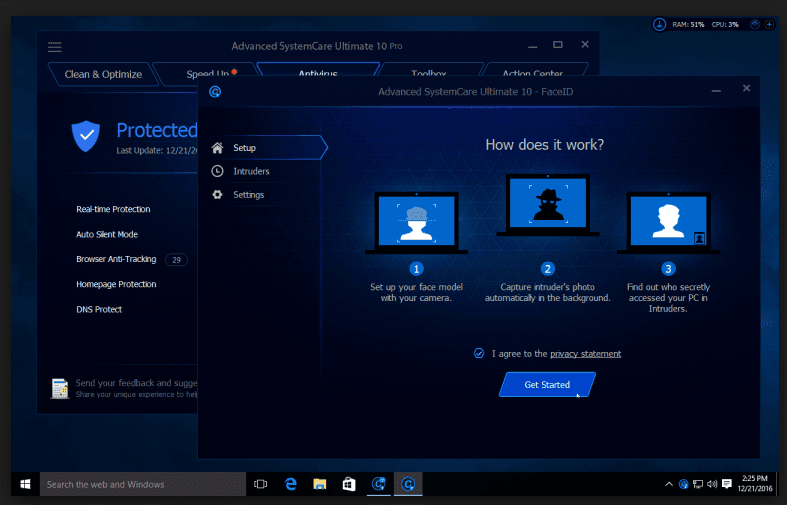787x505 pixels.
Task: Click step number 1 circle
Action: tap(416, 269)
